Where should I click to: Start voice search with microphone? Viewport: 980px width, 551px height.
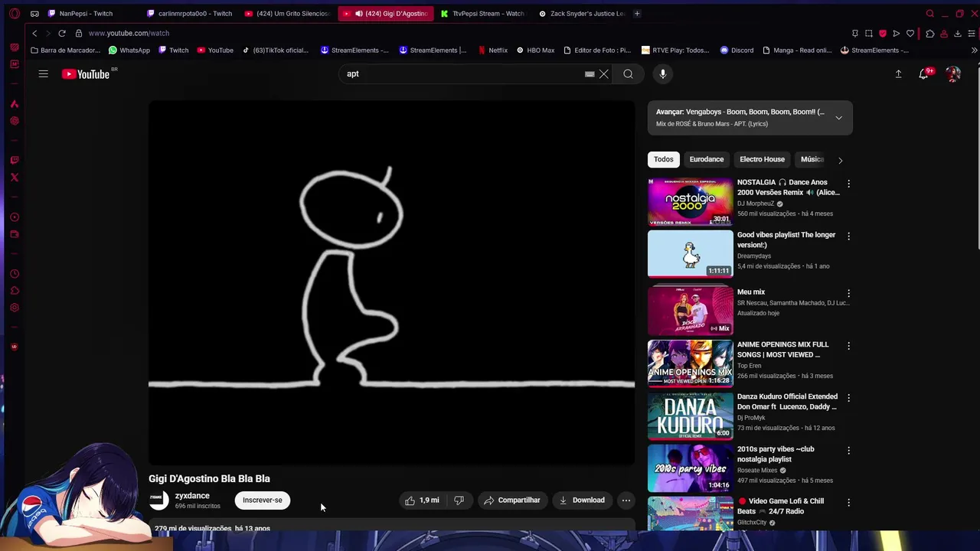[663, 74]
